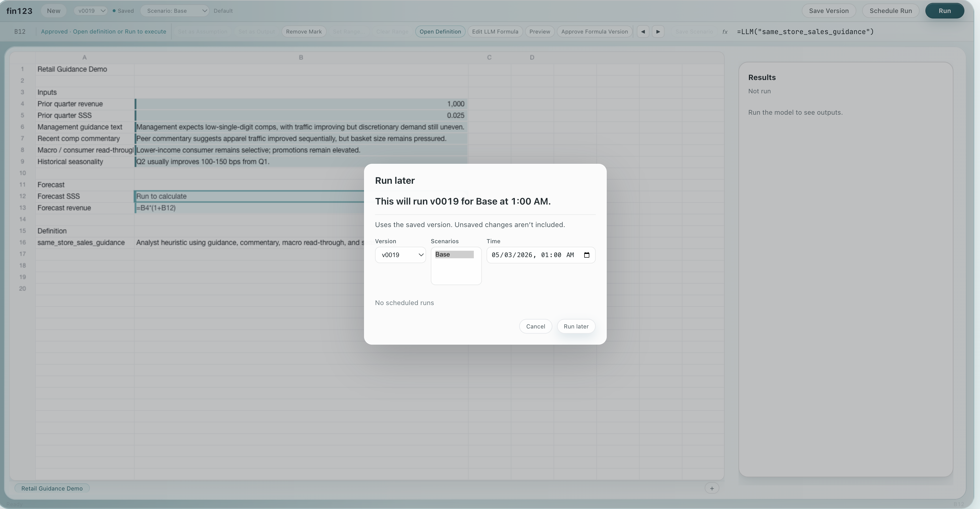Viewport: 980px width, 509px height.
Task: Click the 'Forecast revenue' label cell
Action: [84, 208]
